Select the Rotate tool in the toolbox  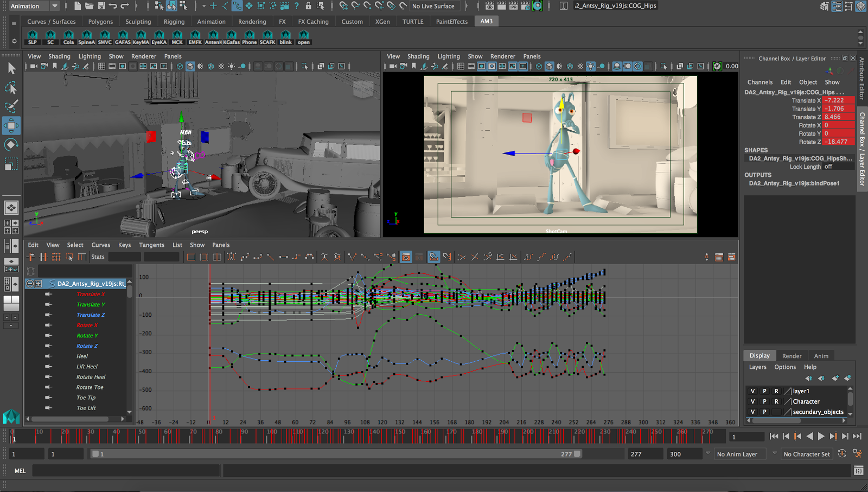point(11,144)
